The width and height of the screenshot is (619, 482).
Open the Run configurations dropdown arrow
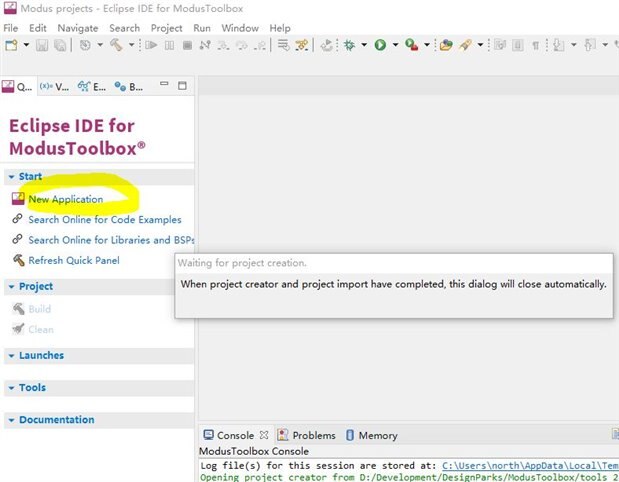(x=395, y=45)
